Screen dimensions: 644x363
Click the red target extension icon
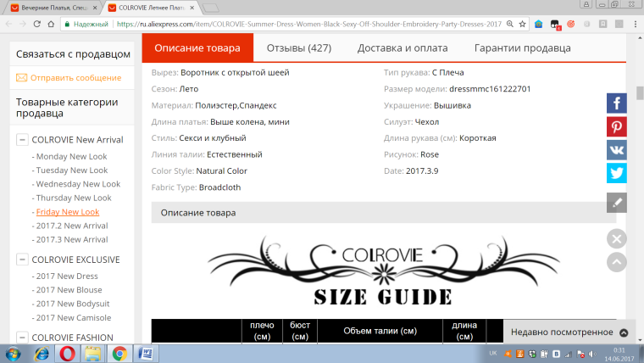[x=570, y=25]
